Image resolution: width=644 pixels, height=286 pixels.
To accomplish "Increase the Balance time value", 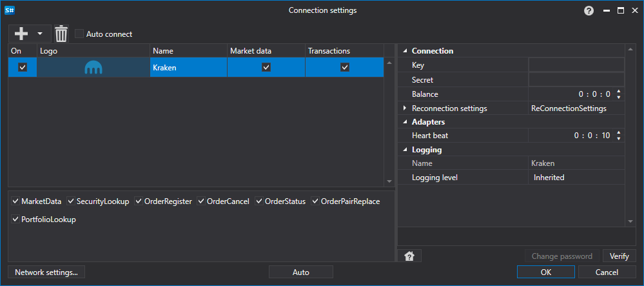I will [x=619, y=92].
